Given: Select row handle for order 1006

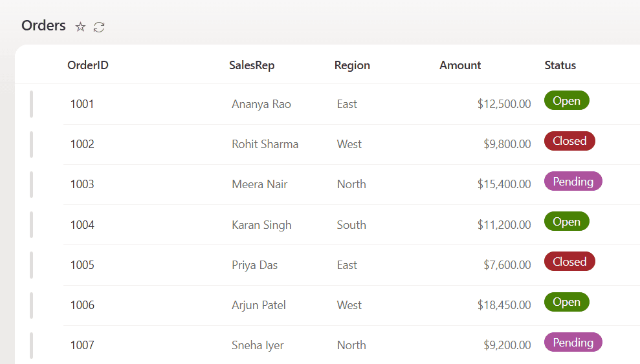Looking at the screenshot, I should point(32,305).
